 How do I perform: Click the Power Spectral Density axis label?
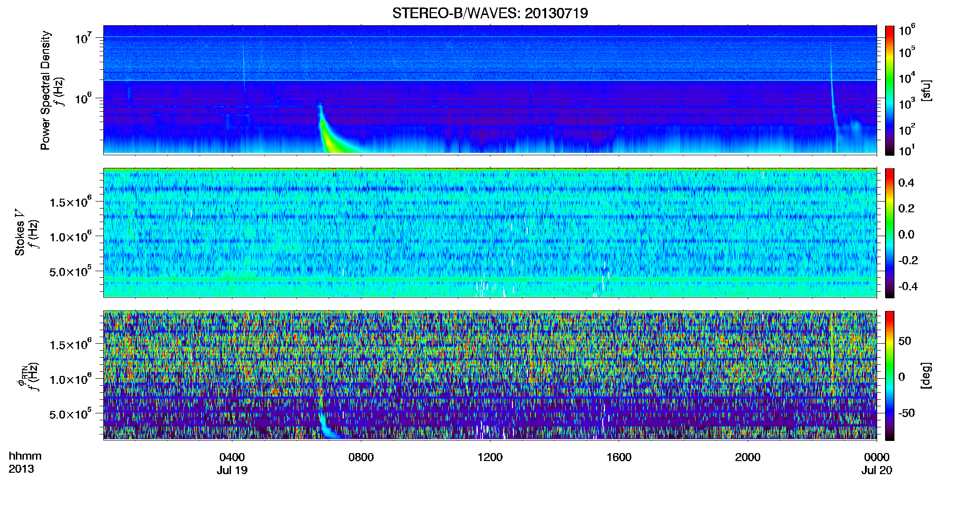tap(45, 90)
